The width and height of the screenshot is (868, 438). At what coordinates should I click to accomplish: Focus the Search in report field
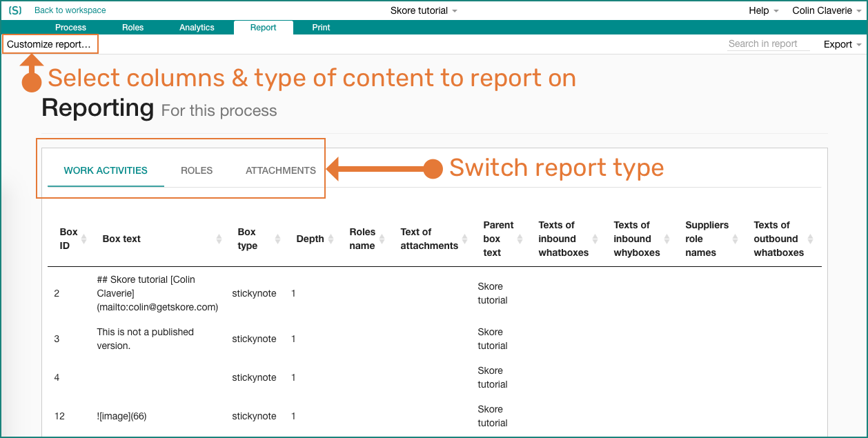[x=769, y=43]
